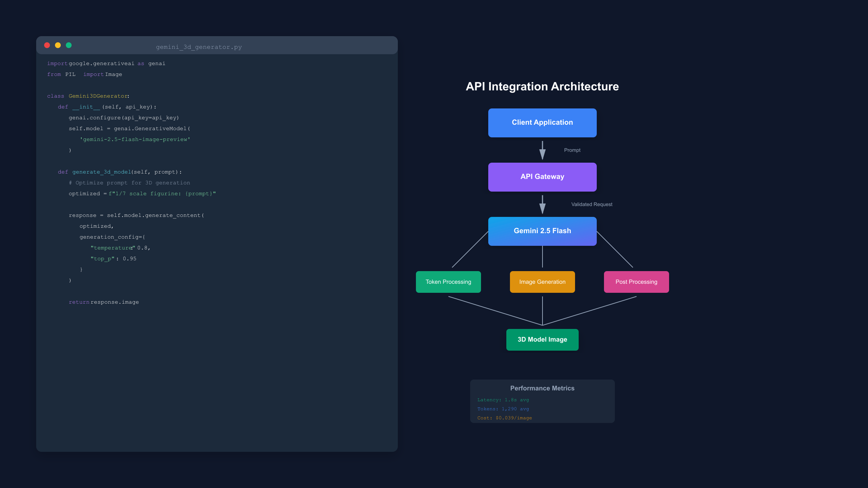This screenshot has width=868, height=488.
Task: Click the Optimize prompt for 3D generation comment
Action: [129, 183]
